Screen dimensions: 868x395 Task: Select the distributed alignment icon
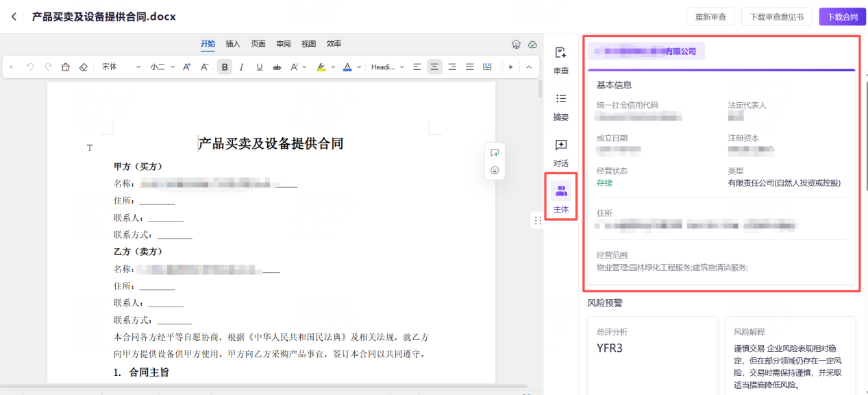coord(487,67)
